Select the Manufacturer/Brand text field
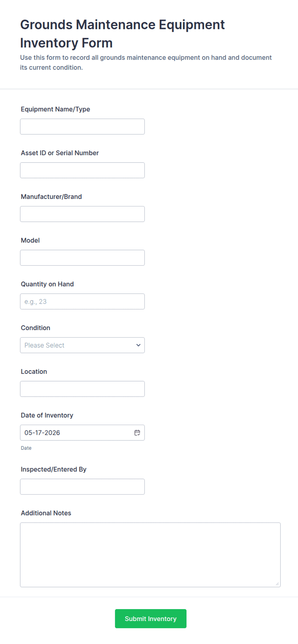Screen dimensions: 298x644 [82, 214]
